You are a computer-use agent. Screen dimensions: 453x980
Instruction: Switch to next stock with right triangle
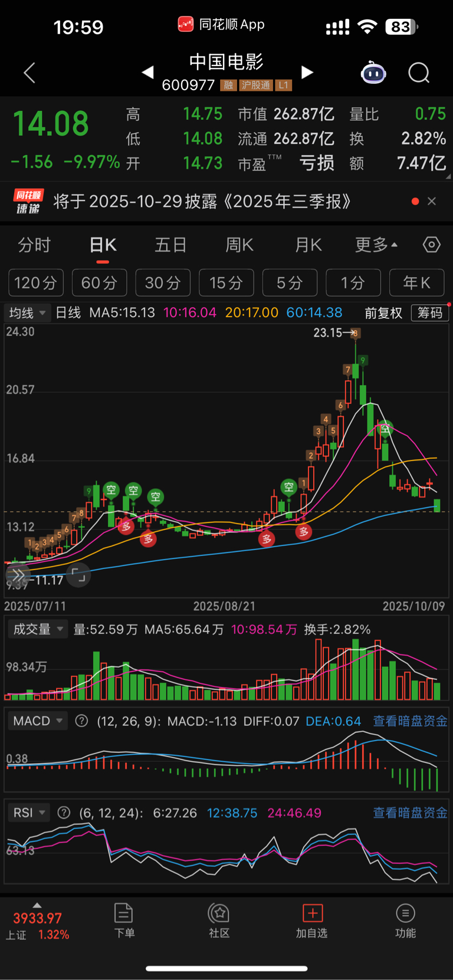tap(307, 73)
